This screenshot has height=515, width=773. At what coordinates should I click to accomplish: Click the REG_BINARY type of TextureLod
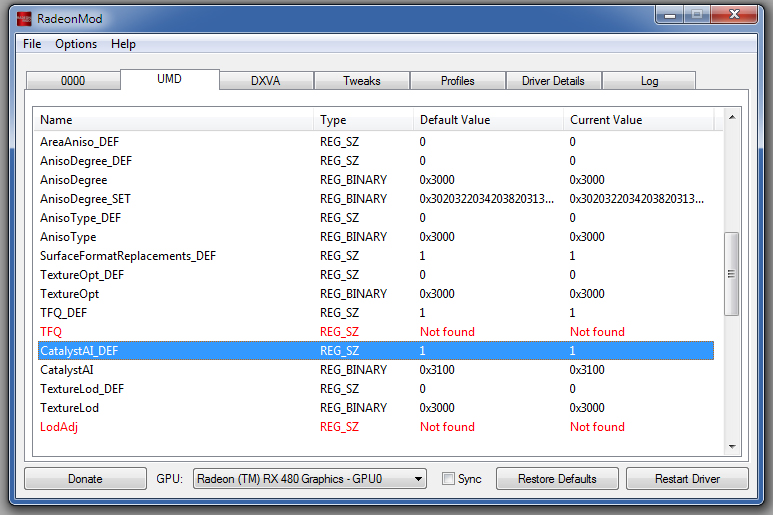point(353,408)
